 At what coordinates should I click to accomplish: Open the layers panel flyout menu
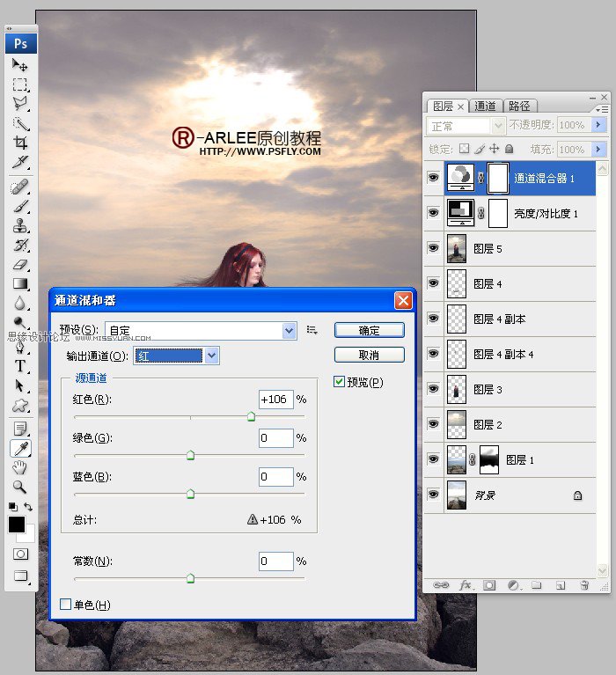[602, 110]
